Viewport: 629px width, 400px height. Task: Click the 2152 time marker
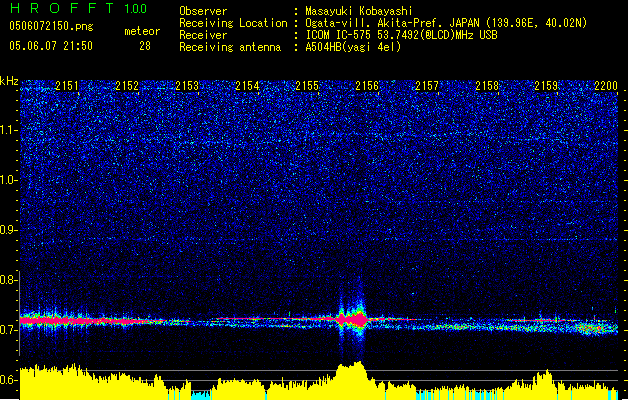pyautogui.click(x=127, y=86)
